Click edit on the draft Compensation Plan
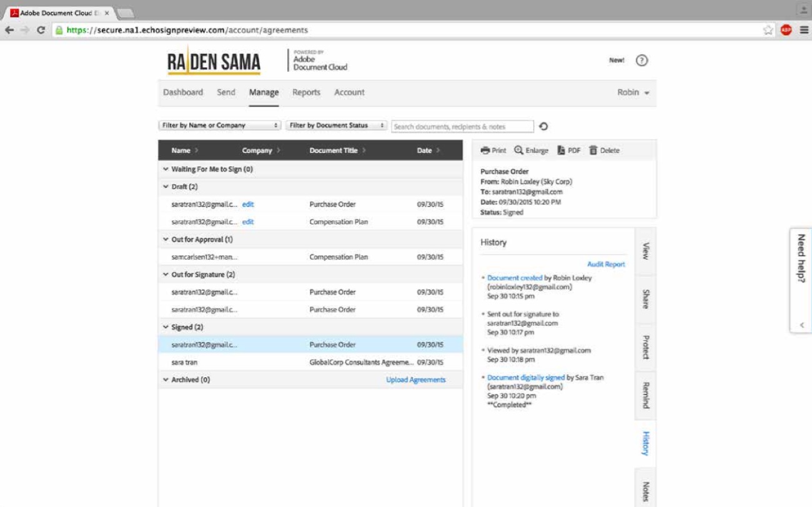812x507 pixels. click(x=248, y=222)
